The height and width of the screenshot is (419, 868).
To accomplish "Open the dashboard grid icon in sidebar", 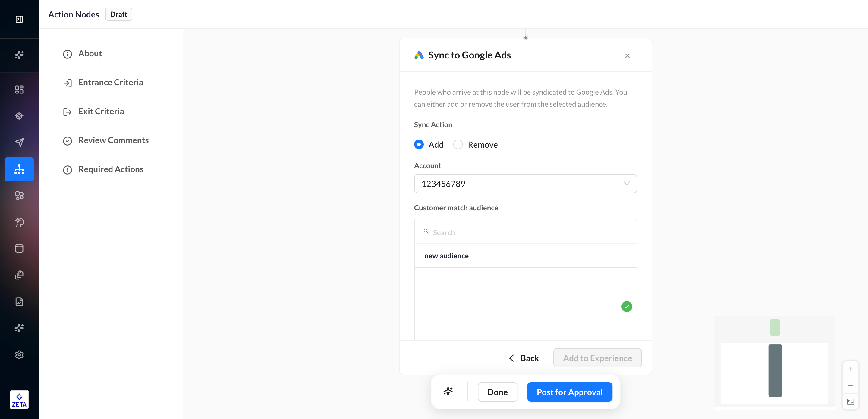I will [19, 89].
